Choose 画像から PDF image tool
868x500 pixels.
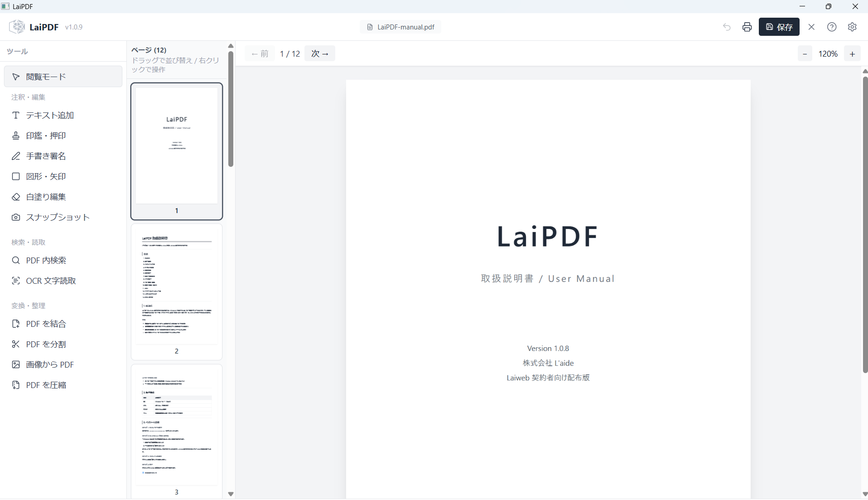pyautogui.click(x=63, y=364)
